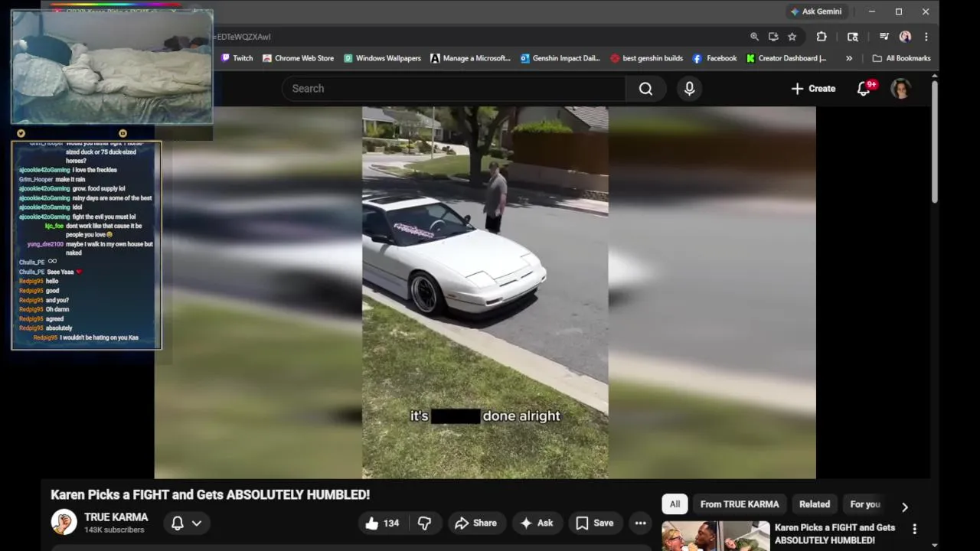
Task: Click the video title text
Action: pyautogui.click(x=211, y=494)
